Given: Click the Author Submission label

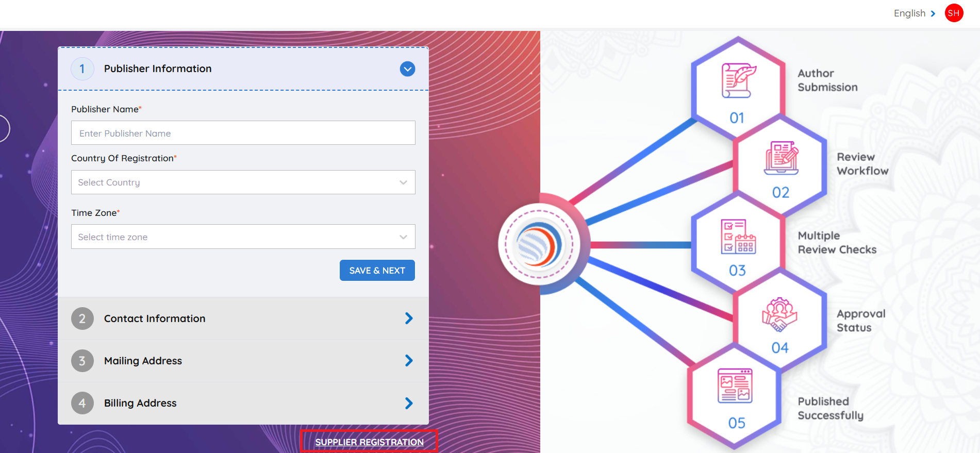Looking at the screenshot, I should point(827,80).
